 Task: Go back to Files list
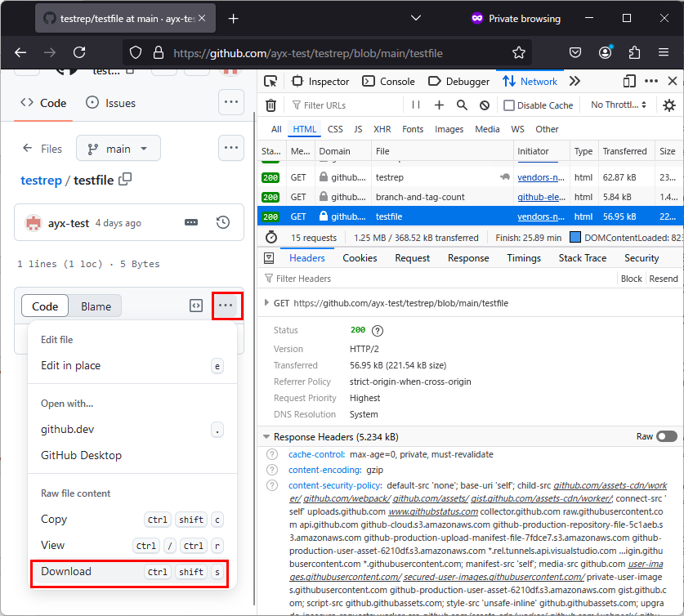pyautogui.click(x=42, y=149)
